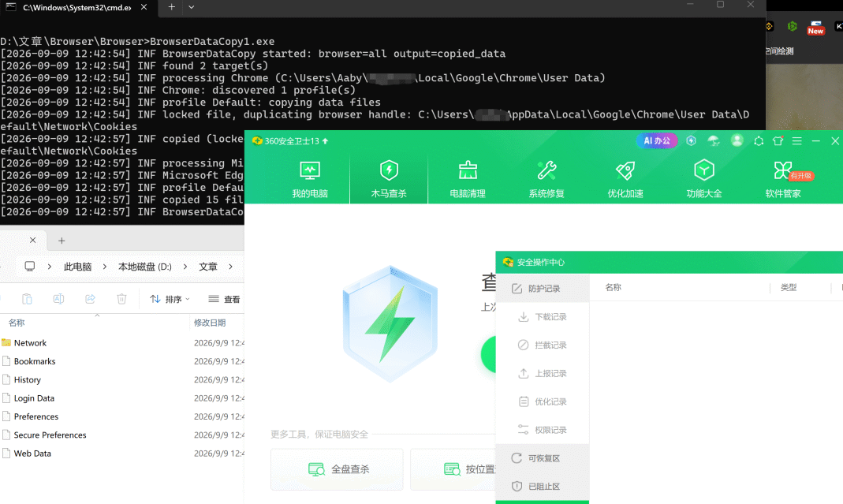Click the Rename icon in Explorer toolbar
843x504 pixels.
pyautogui.click(x=58, y=299)
